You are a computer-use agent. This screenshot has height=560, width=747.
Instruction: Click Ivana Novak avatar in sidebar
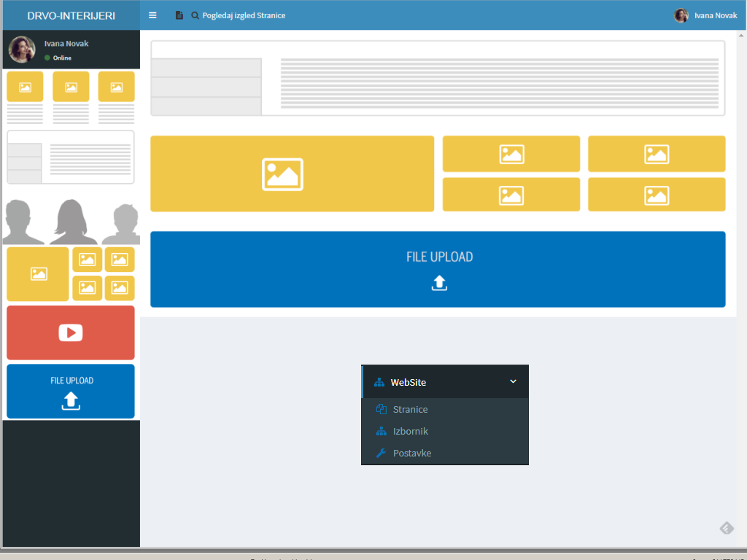22,50
